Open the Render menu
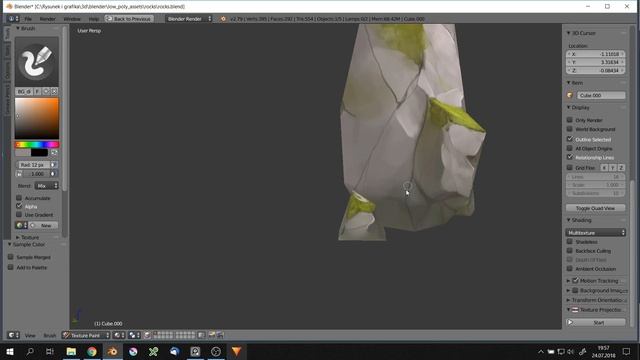This screenshot has width=640, height=360. click(x=47, y=19)
